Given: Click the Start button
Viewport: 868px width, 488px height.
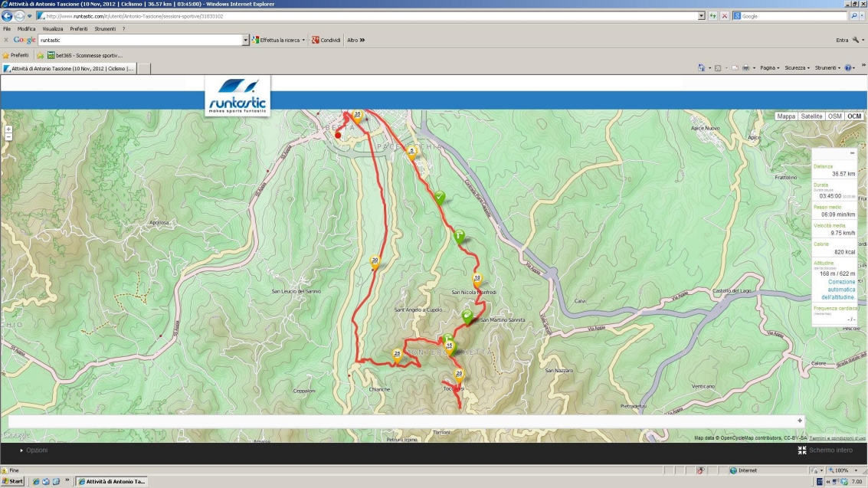Looking at the screenshot, I should click(x=13, y=481).
